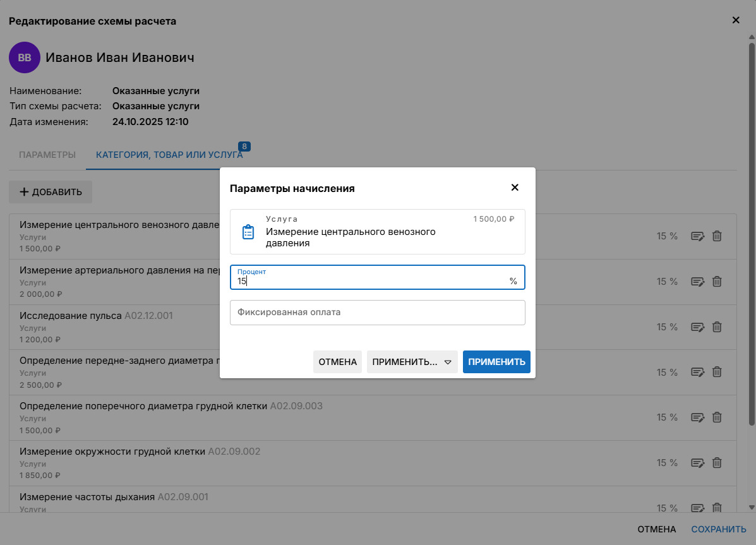Click edit icon for Измерение центрального венозного row
Viewport: 756px width, 545px height.
pos(697,236)
